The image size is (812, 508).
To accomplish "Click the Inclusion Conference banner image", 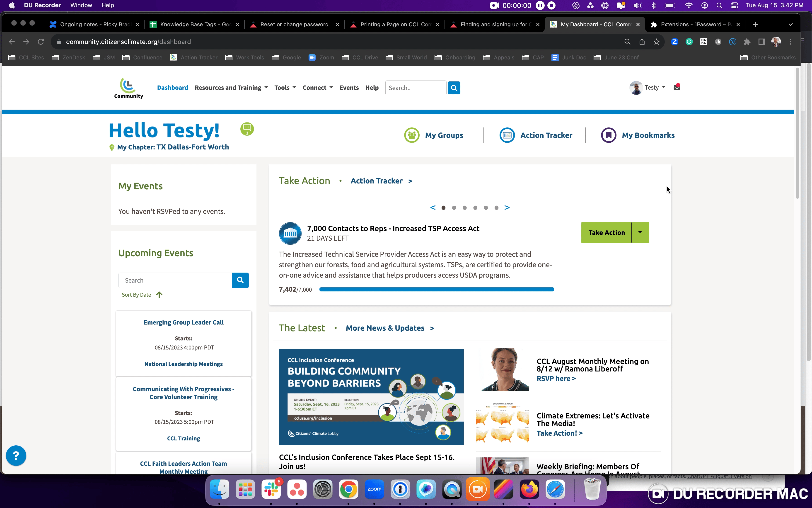I will tap(371, 397).
